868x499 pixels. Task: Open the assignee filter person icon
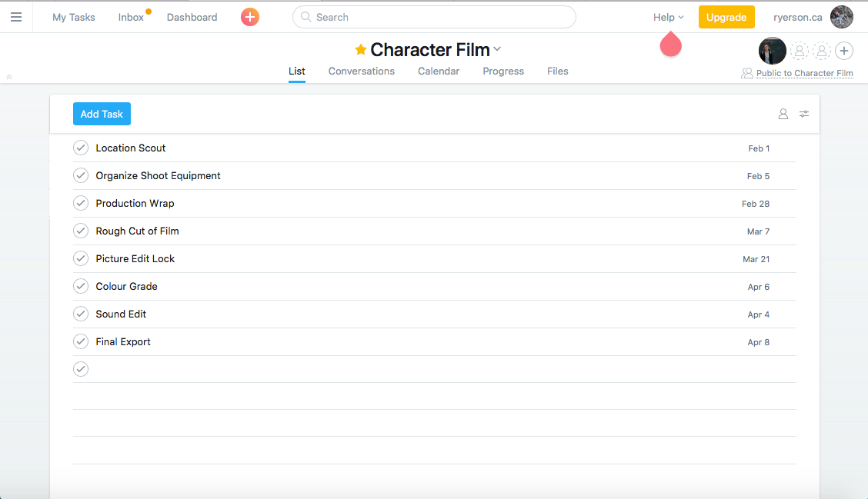click(x=783, y=114)
